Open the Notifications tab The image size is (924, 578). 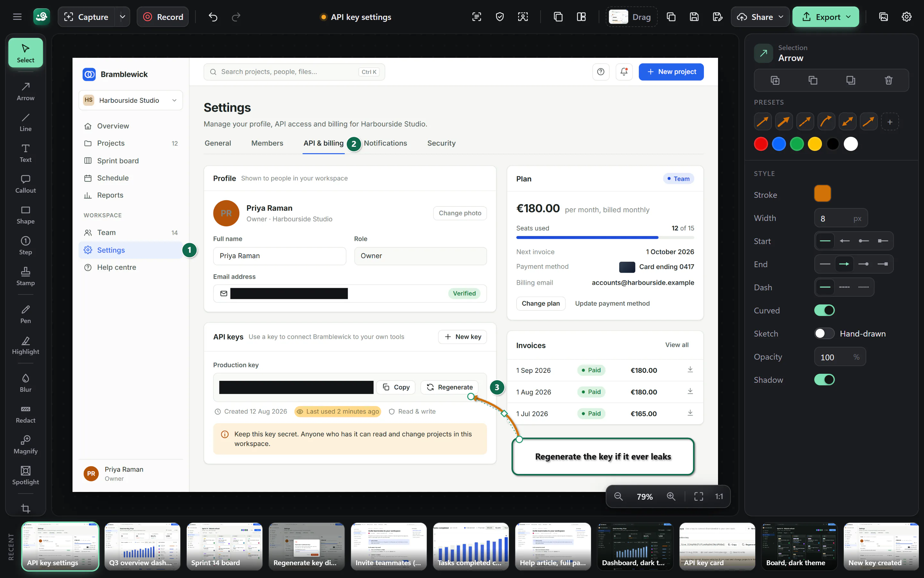(385, 143)
